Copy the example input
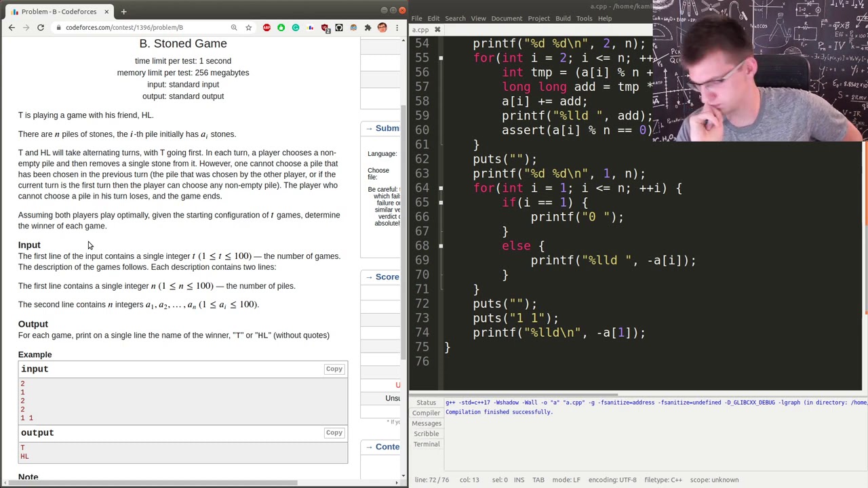The height and width of the screenshot is (488, 868). (x=334, y=369)
